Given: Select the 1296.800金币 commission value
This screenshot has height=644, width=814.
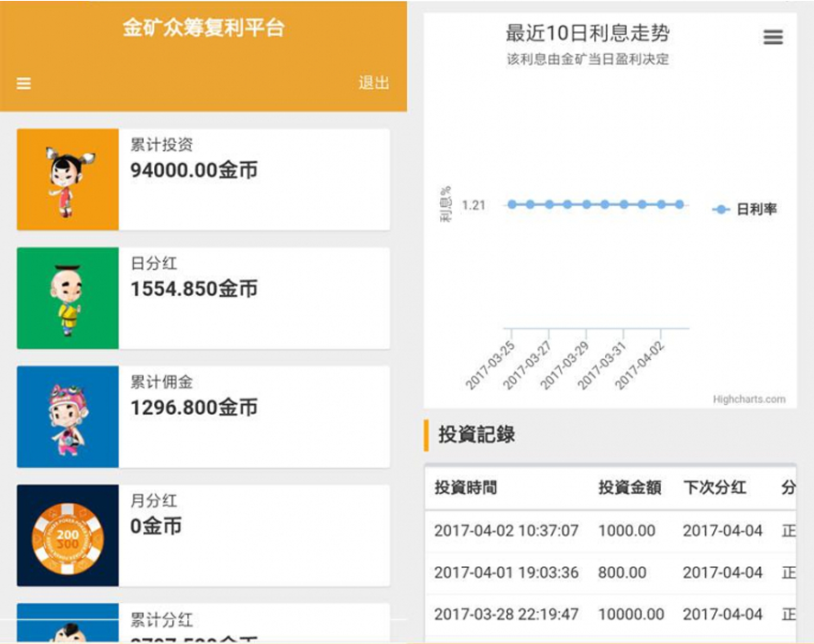Looking at the screenshot, I should pos(193,408).
